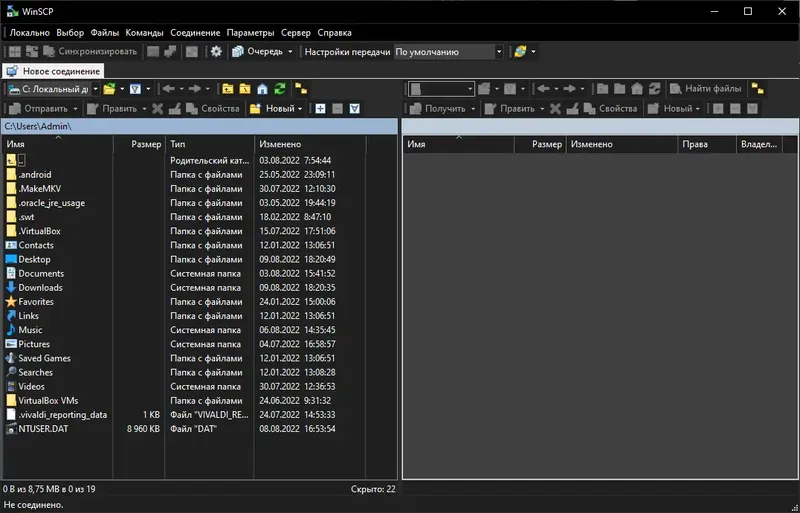Open the Preferences gear icon
The width and height of the screenshot is (800, 513).
[216, 52]
